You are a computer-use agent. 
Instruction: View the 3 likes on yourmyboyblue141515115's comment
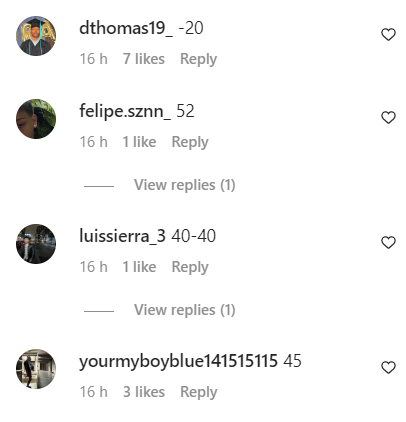(x=144, y=392)
